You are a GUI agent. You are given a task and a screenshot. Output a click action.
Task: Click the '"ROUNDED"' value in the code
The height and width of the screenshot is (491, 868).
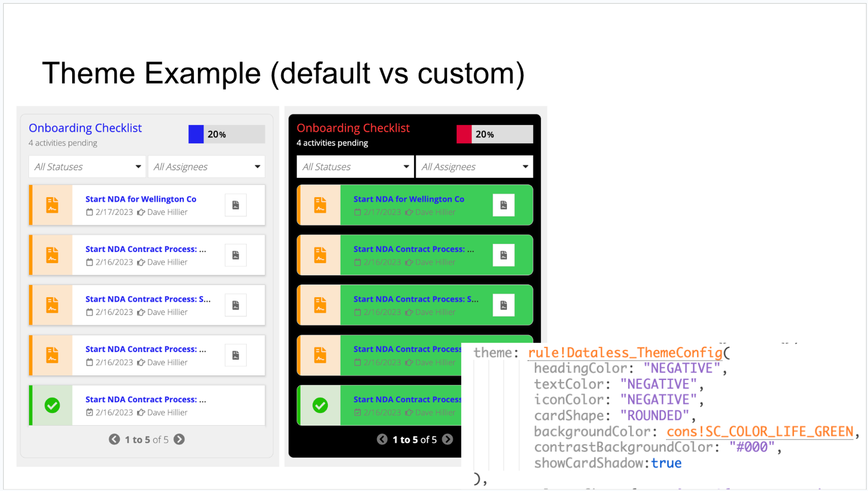(x=655, y=415)
